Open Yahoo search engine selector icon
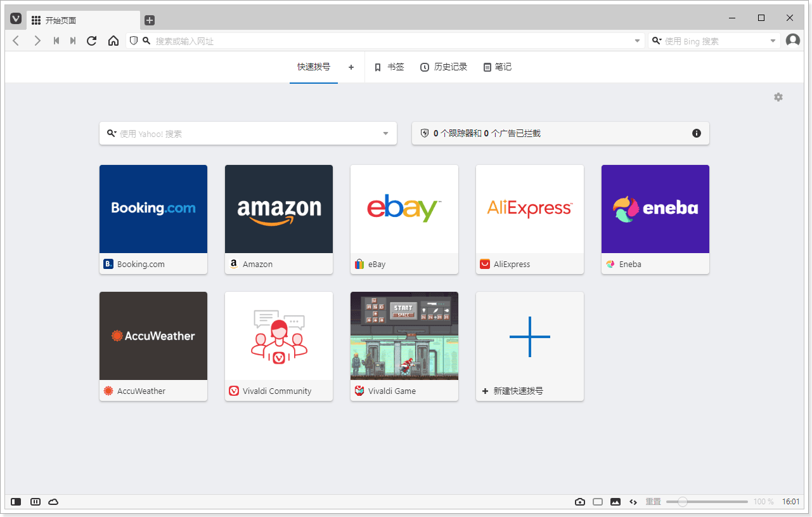 (112, 133)
